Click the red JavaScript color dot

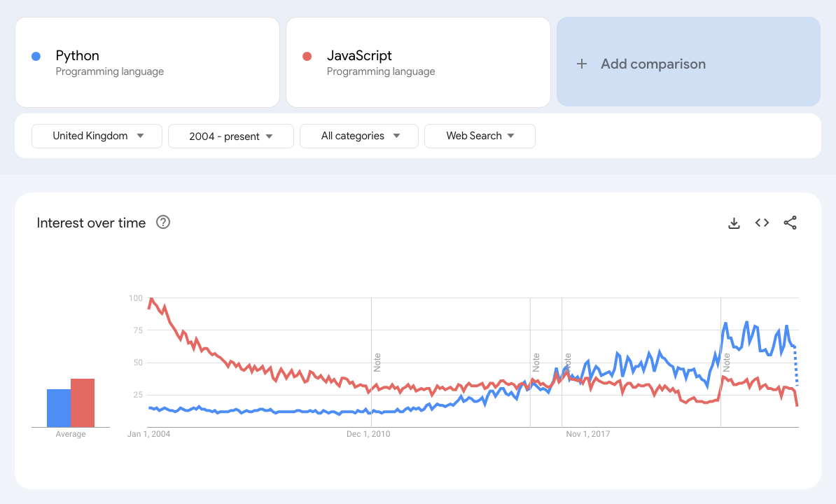(307, 56)
